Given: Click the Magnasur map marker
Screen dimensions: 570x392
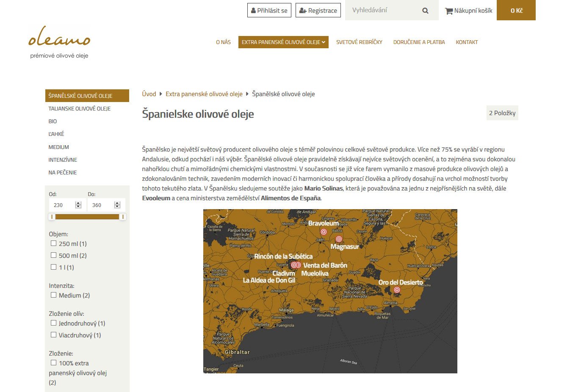Looking at the screenshot, I should tap(339, 239).
